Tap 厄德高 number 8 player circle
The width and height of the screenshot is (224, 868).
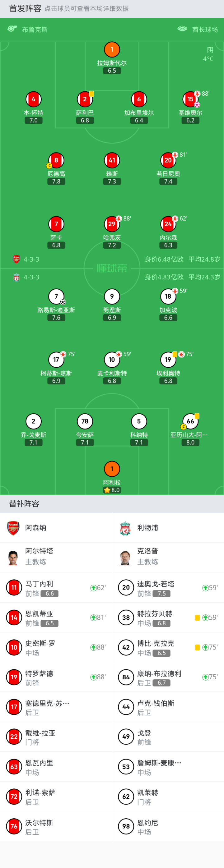(x=56, y=160)
